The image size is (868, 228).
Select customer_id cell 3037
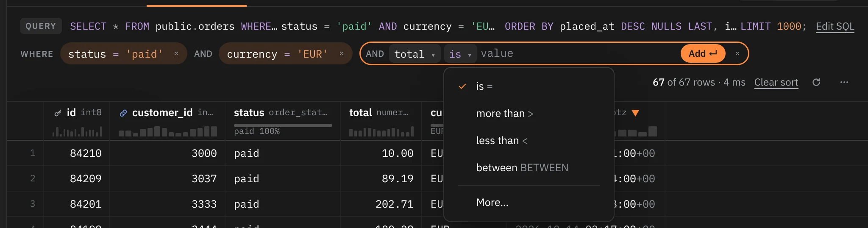(x=167, y=178)
